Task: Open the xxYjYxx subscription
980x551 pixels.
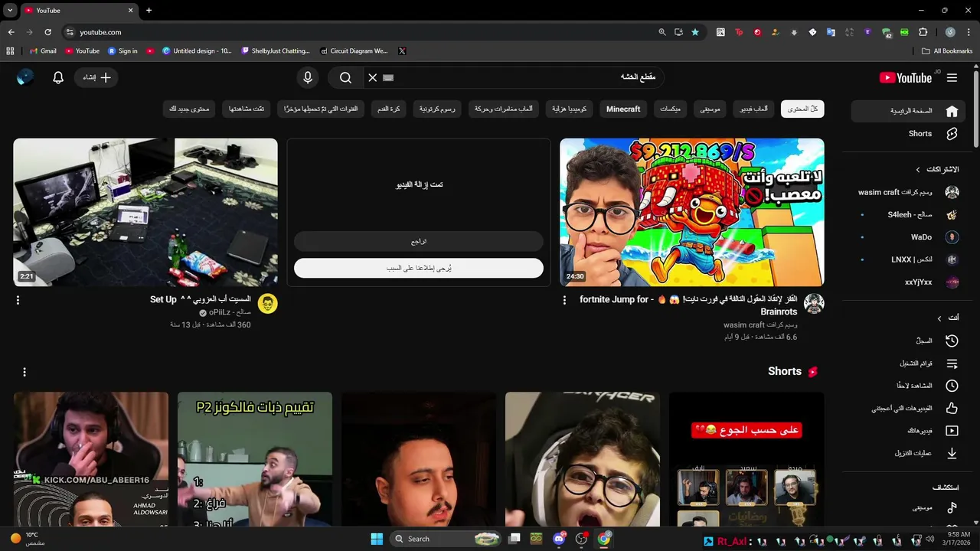Action: tap(908, 282)
